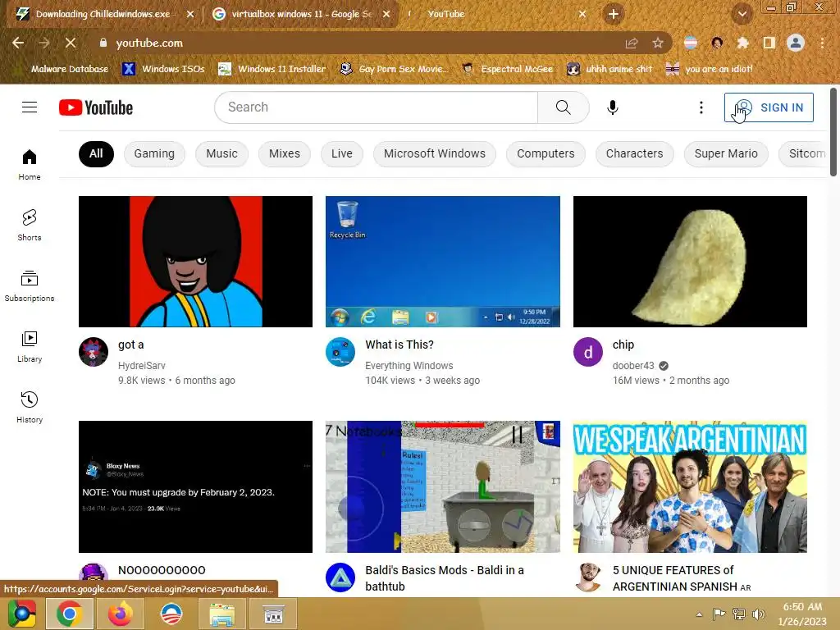Launch Firefox from taskbar
This screenshot has height=630, width=840.
point(120,614)
